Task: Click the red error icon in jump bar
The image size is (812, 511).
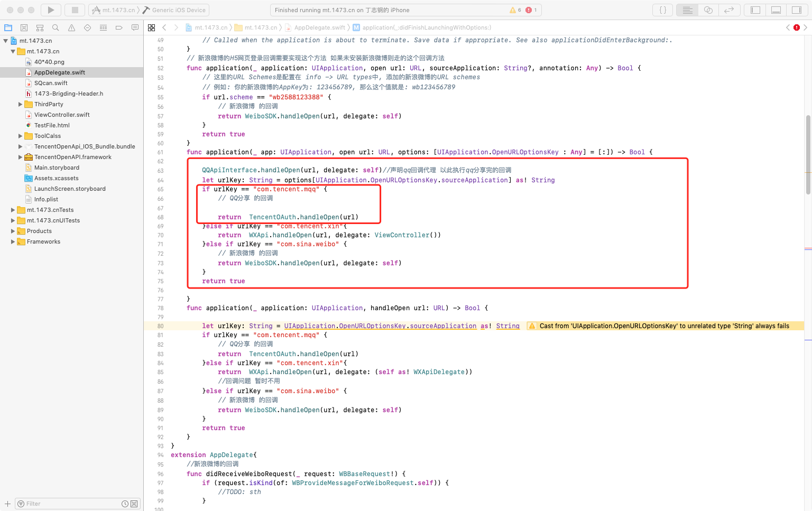Action: point(797,27)
